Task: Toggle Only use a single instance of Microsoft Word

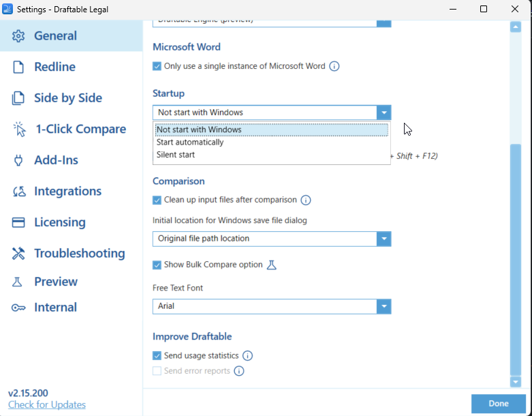Action: [x=157, y=66]
